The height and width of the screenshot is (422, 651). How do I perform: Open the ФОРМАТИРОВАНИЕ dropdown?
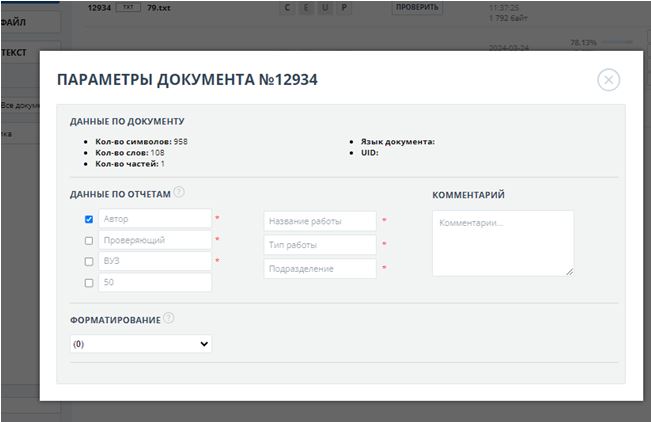coord(141,344)
